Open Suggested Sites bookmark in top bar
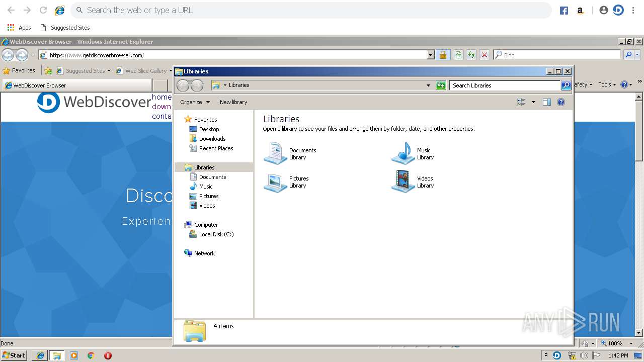Screen dimensions: 644x362 pyautogui.click(x=64, y=28)
